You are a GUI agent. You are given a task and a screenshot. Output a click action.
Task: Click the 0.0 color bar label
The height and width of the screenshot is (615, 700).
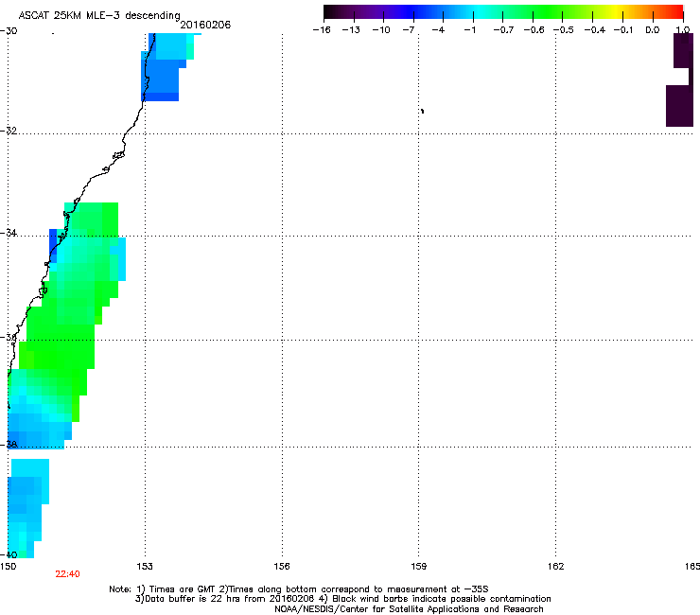pos(653,30)
